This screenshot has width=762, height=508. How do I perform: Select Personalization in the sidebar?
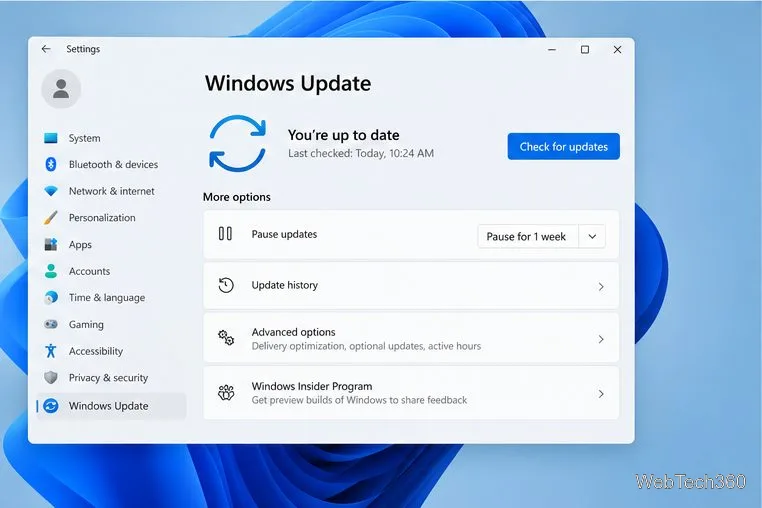102,217
